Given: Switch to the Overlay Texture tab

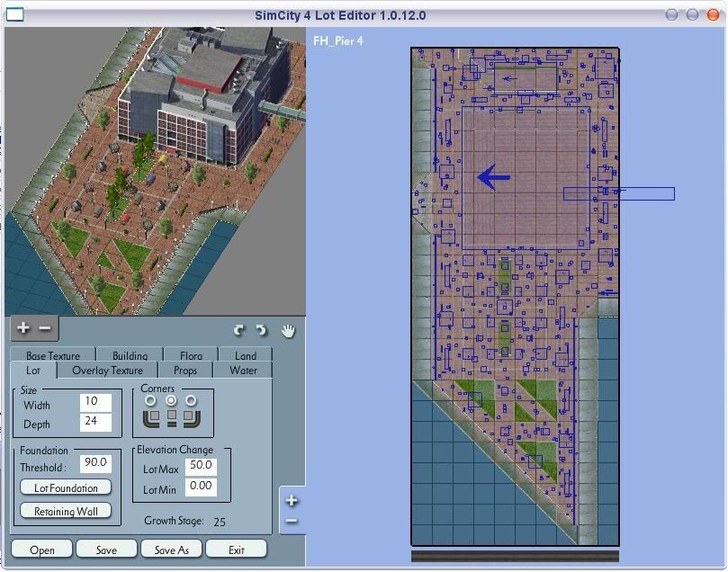Looking at the screenshot, I should (x=108, y=371).
